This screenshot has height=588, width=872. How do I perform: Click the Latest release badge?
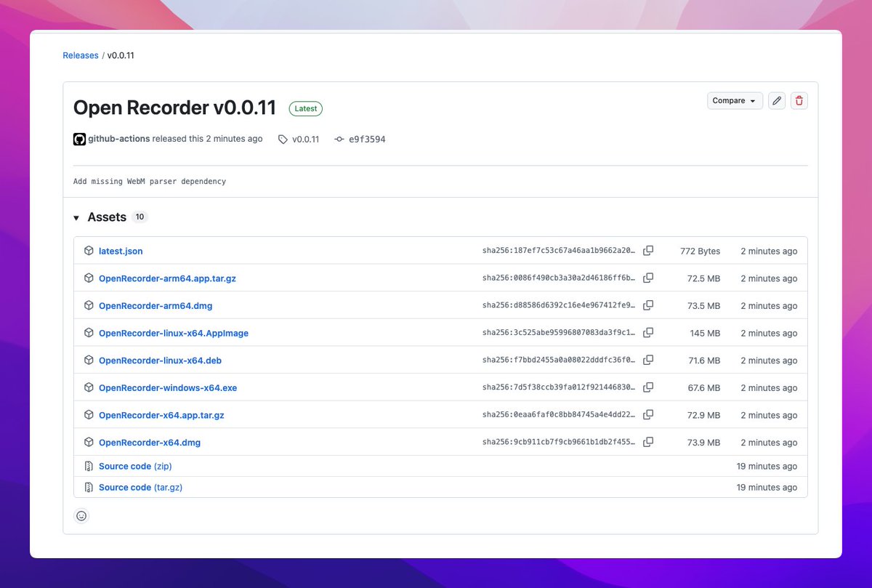pyautogui.click(x=306, y=108)
